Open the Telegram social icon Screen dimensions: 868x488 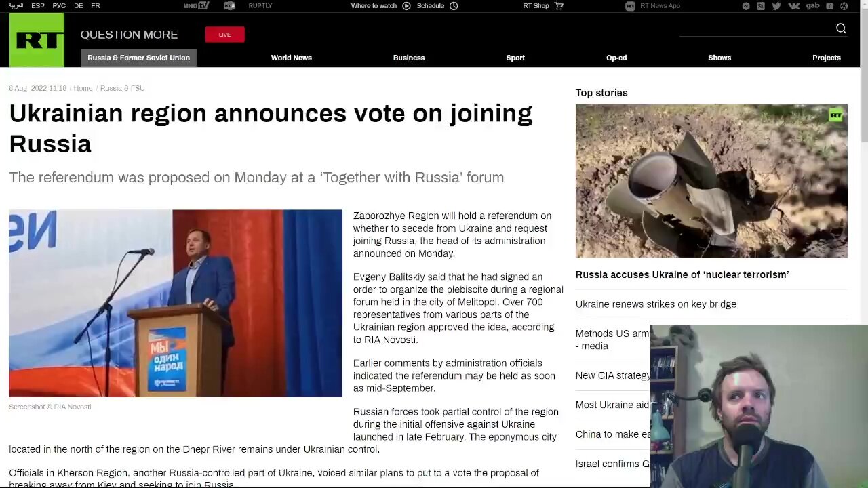[x=746, y=6]
